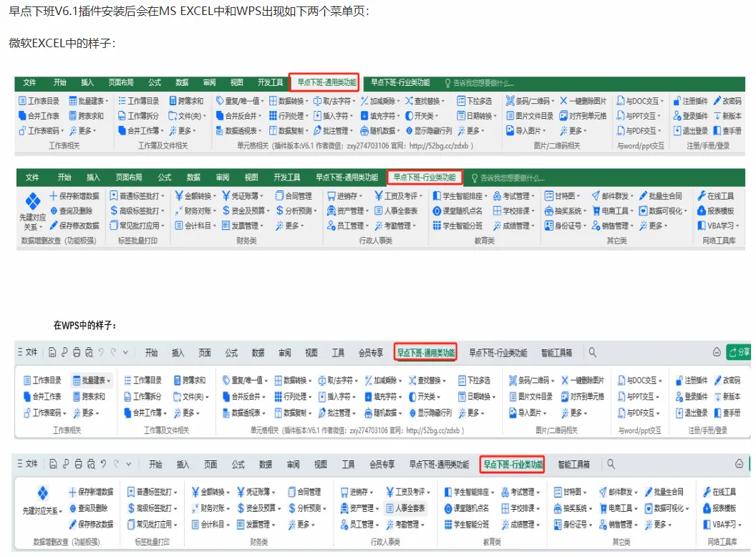Open 导入图片 dropdown in WPS 通用类 ribbon

[x=528, y=413]
